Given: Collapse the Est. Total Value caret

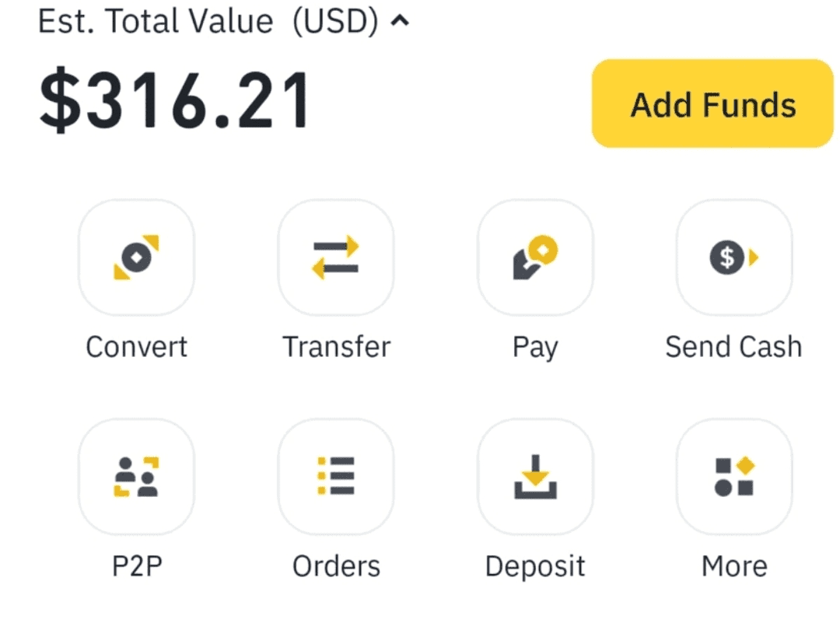Looking at the screenshot, I should (399, 22).
